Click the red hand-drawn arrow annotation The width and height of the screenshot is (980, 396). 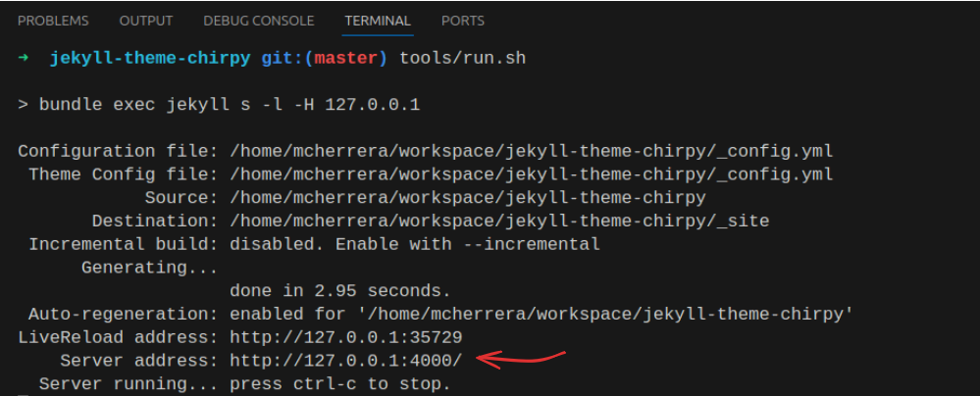(523, 357)
